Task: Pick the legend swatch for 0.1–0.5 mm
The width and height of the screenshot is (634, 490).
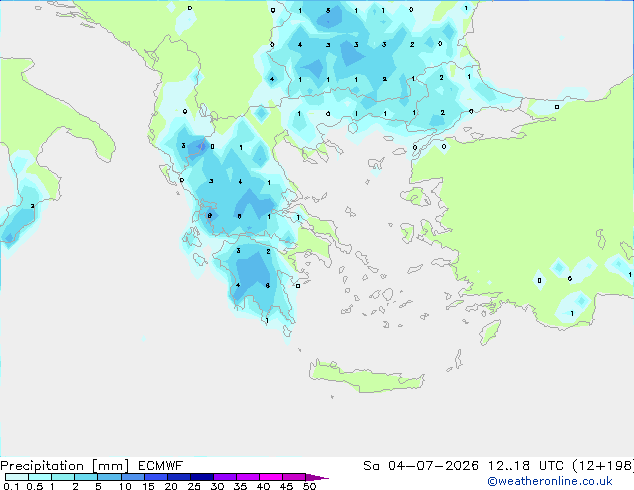Action: click(17, 477)
